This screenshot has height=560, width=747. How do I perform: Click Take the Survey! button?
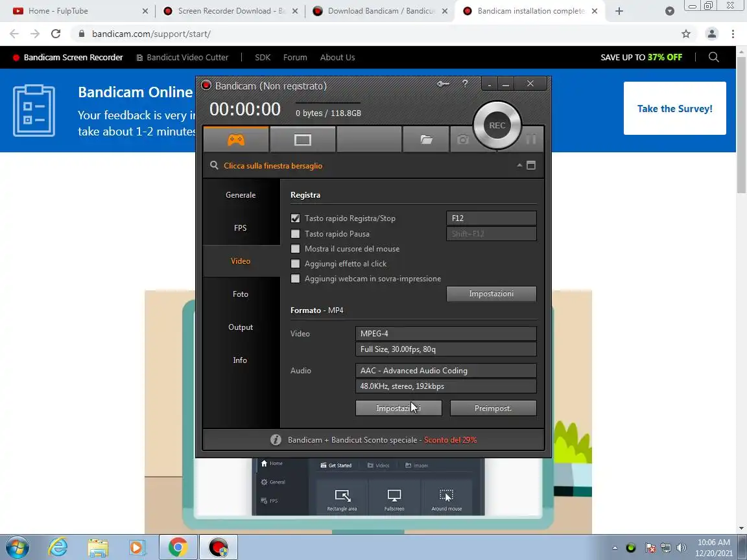(x=674, y=108)
